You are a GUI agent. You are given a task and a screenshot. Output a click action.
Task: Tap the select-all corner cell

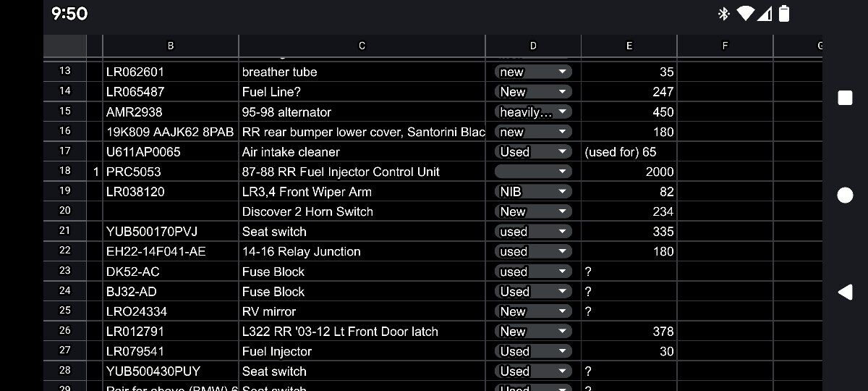(65, 46)
